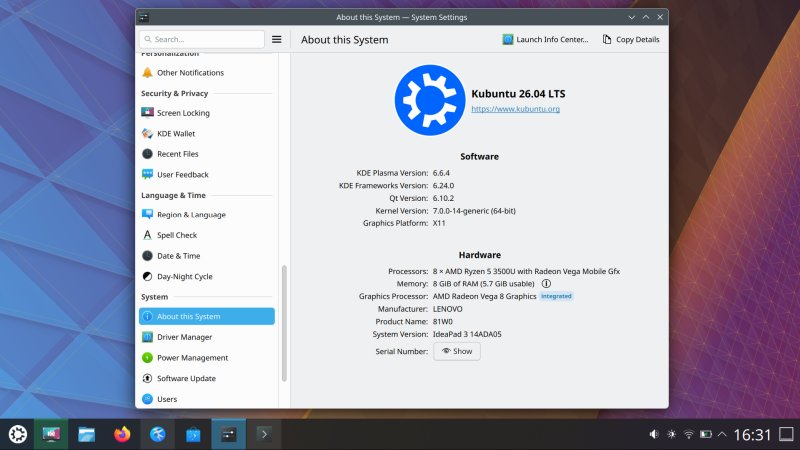This screenshot has width=800, height=450.
Task: Click the kernel '7.0.0-14-generic (64-bit)' text
Action: coord(474,211)
